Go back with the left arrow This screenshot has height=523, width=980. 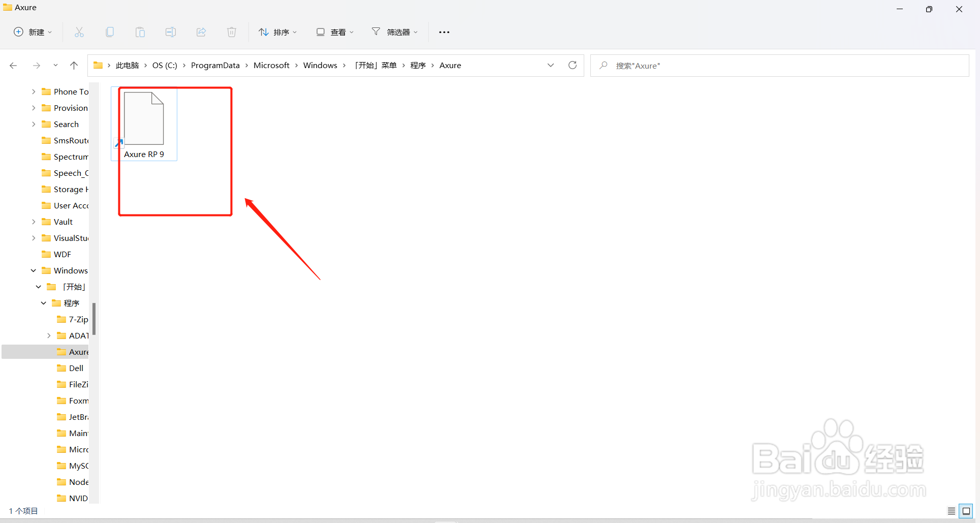(x=13, y=66)
